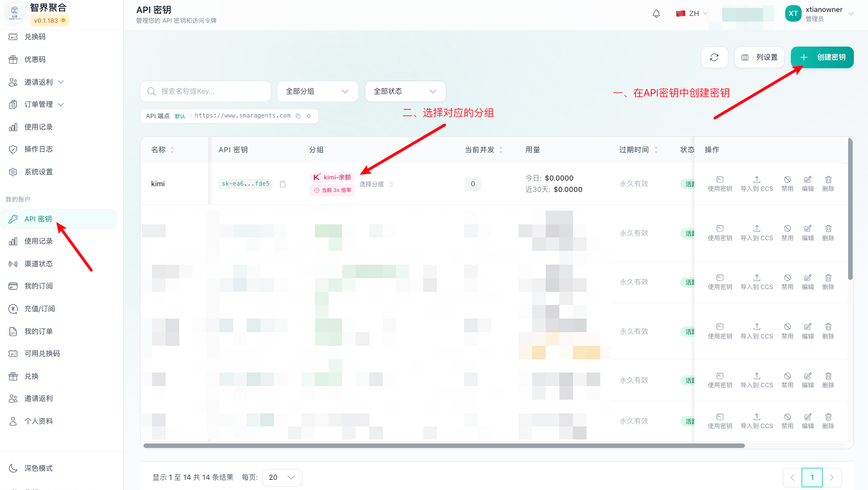Change the 每页 page size dropdown
Image resolution: width=868 pixels, height=490 pixels.
(x=282, y=478)
